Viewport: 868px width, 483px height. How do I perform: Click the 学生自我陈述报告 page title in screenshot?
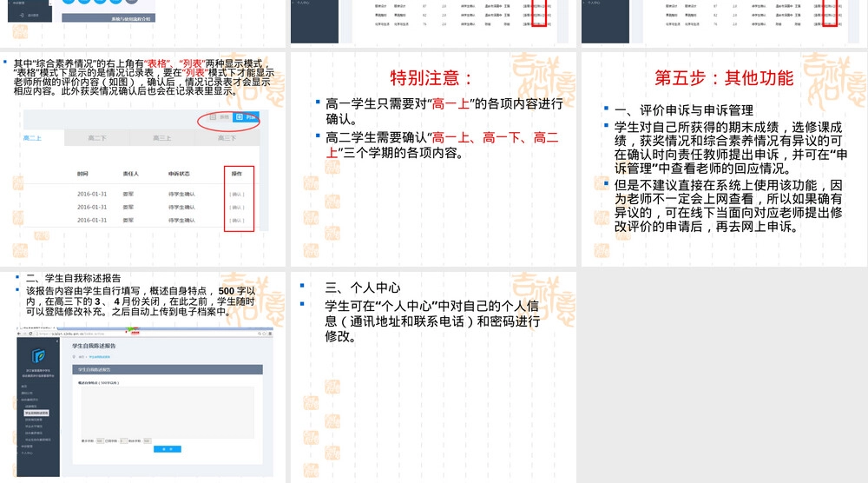click(x=94, y=346)
